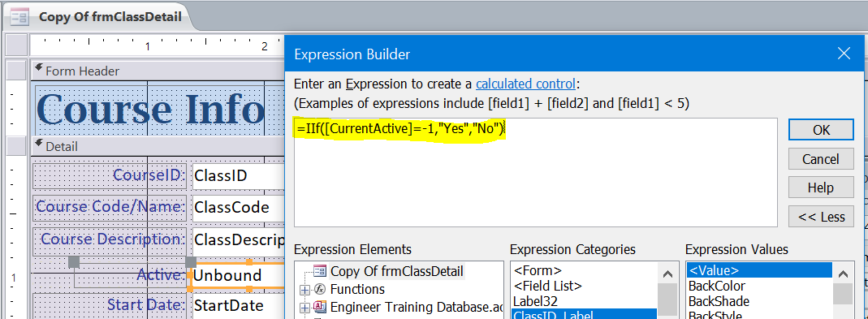Switch to Copy Of frmClassDetail tab
The image size is (868, 319).
pos(110,16)
